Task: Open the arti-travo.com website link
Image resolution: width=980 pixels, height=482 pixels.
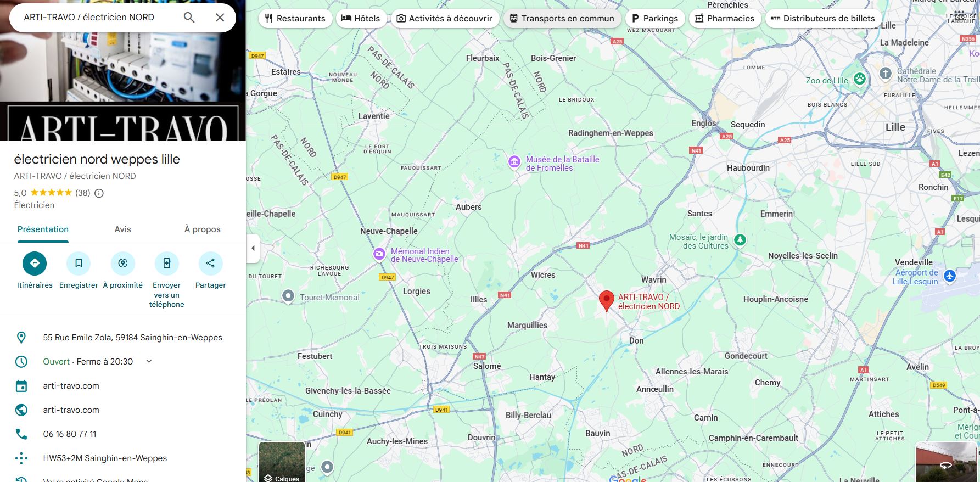Action: [71, 410]
